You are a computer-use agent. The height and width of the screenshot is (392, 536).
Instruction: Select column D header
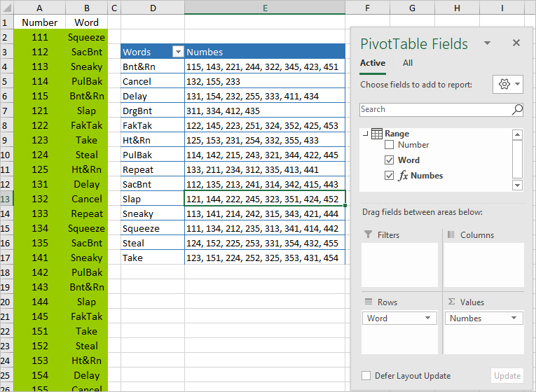tap(153, 8)
